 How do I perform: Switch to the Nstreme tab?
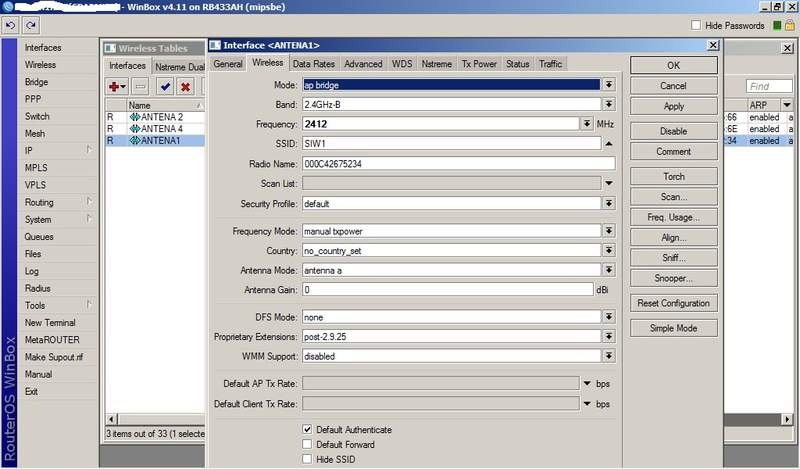point(436,64)
